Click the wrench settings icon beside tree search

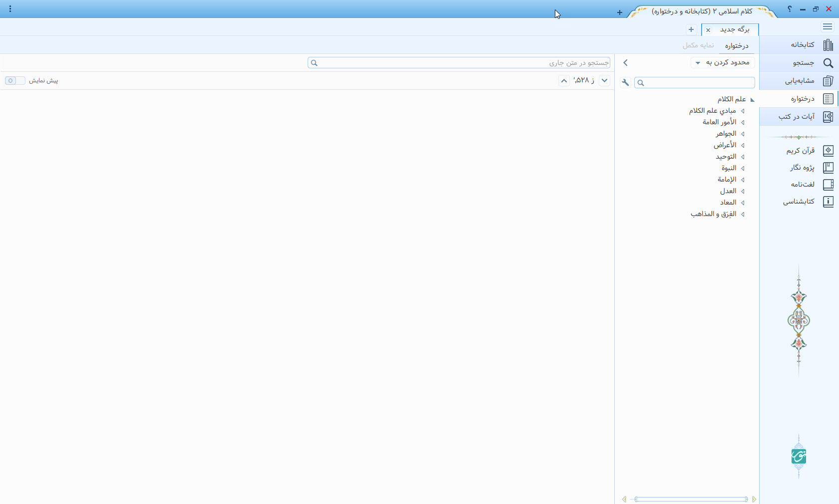[625, 83]
